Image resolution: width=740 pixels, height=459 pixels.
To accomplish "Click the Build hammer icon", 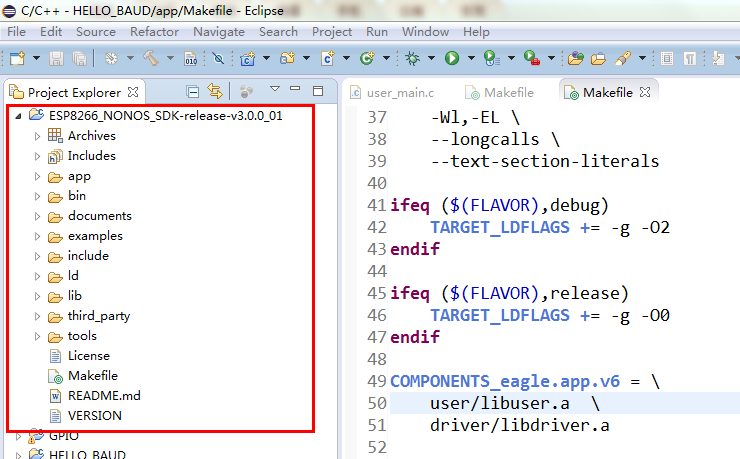I will tap(151, 58).
